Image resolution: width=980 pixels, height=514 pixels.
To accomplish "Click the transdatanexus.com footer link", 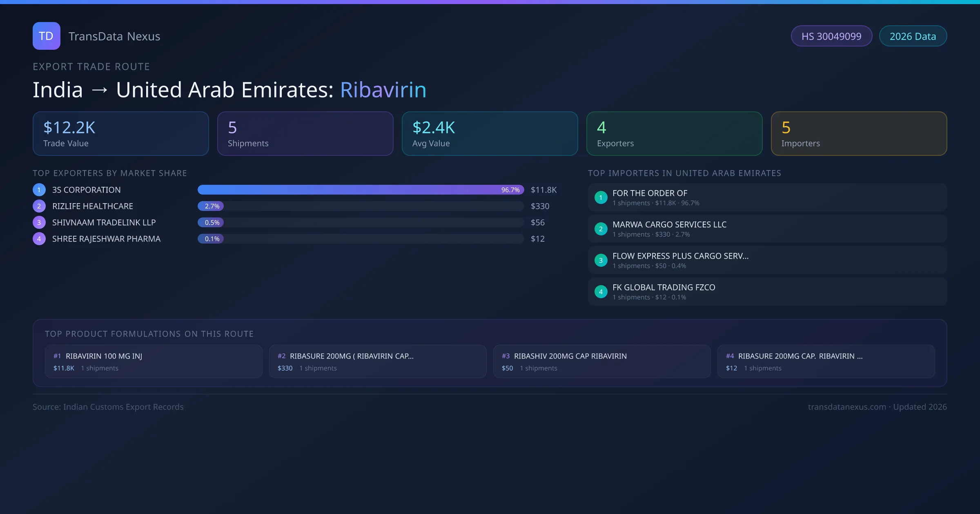I will click(x=847, y=407).
